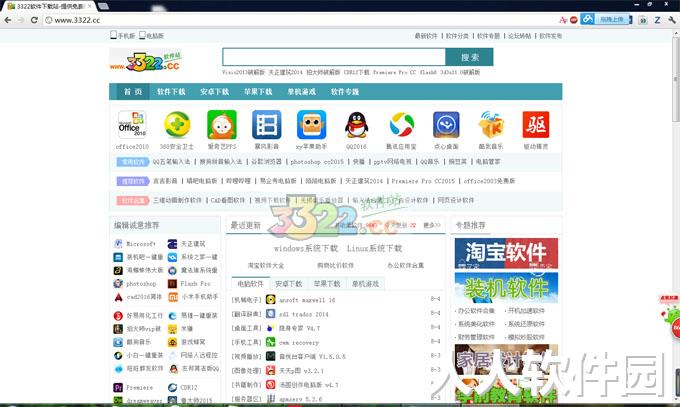Open 软件专题 navigation item

pyautogui.click(x=345, y=92)
